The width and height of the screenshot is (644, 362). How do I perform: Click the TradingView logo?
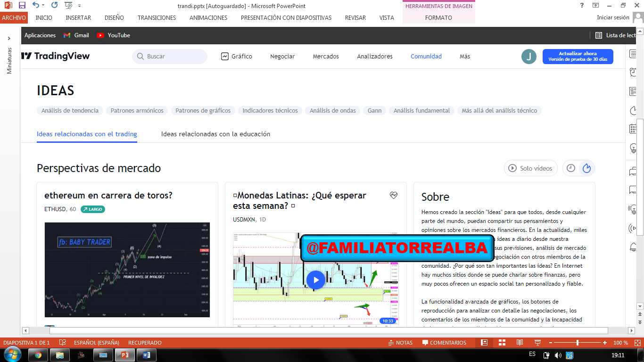(x=55, y=56)
